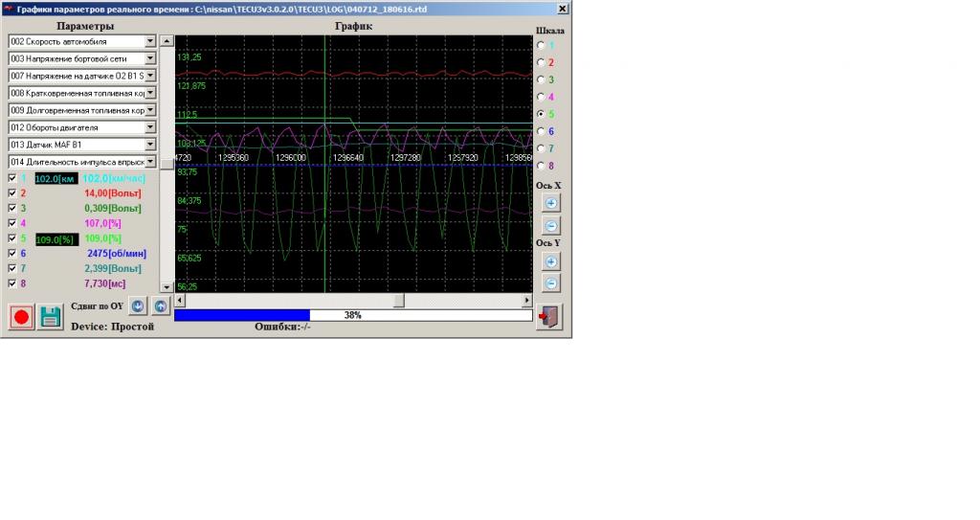Click the exit door icon
Screen dimensions: 980x520
[x=550, y=317]
